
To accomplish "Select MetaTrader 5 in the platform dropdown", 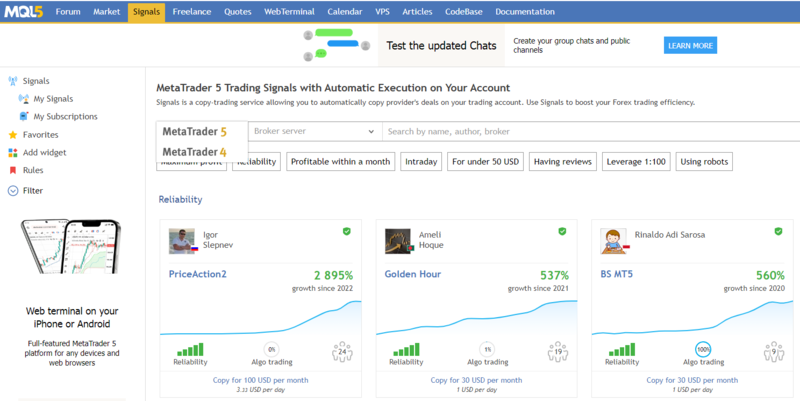I will (194, 132).
